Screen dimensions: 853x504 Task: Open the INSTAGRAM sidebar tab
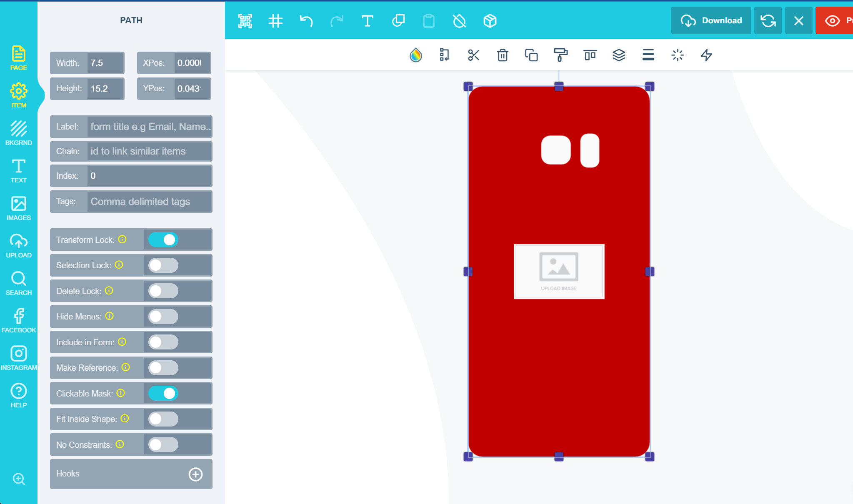[x=19, y=358]
